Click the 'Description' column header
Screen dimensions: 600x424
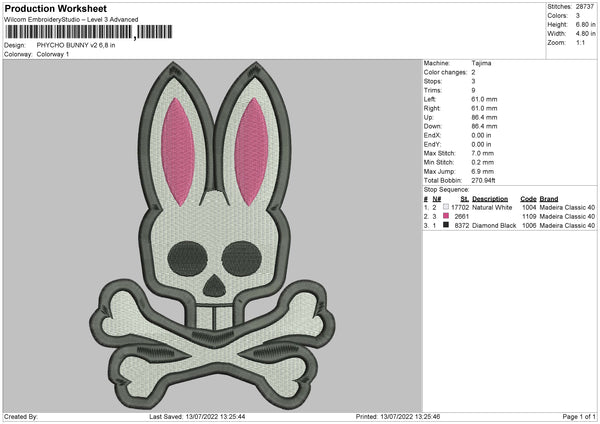click(x=490, y=199)
